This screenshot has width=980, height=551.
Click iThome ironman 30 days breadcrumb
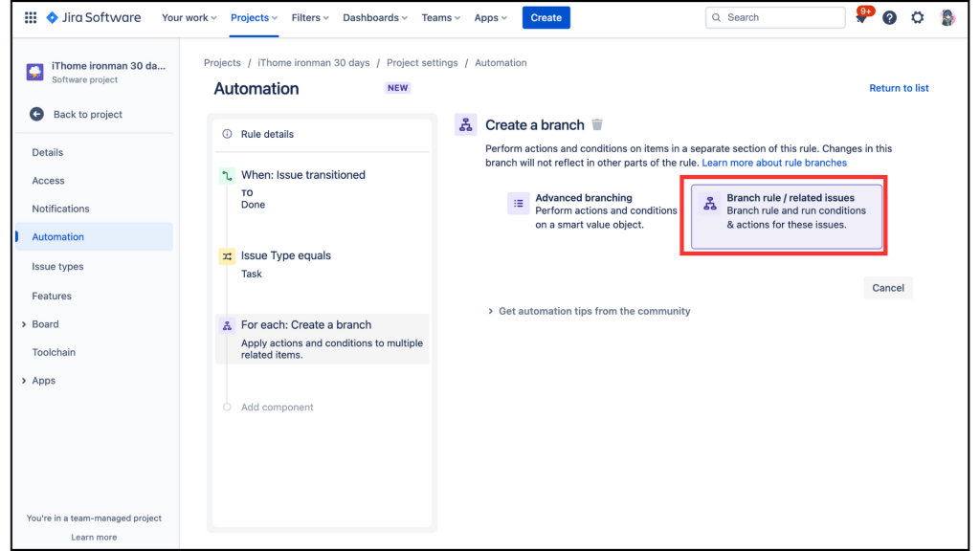[314, 62]
